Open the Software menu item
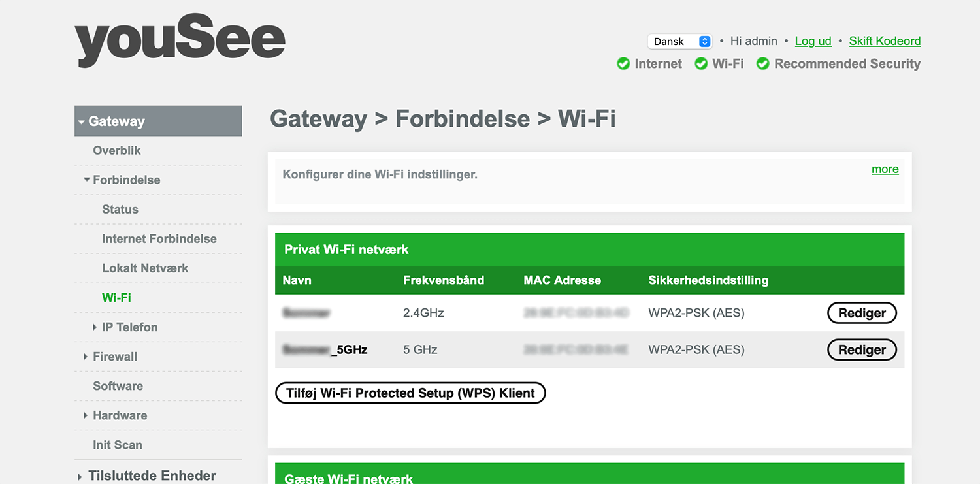The height and width of the screenshot is (484, 980). 118,386
